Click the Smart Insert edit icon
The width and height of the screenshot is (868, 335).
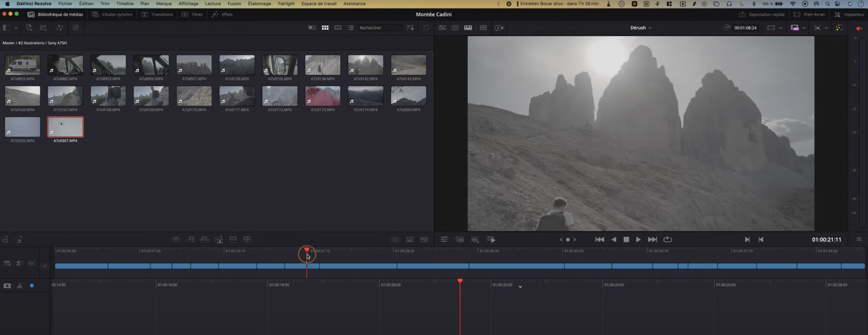point(176,239)
